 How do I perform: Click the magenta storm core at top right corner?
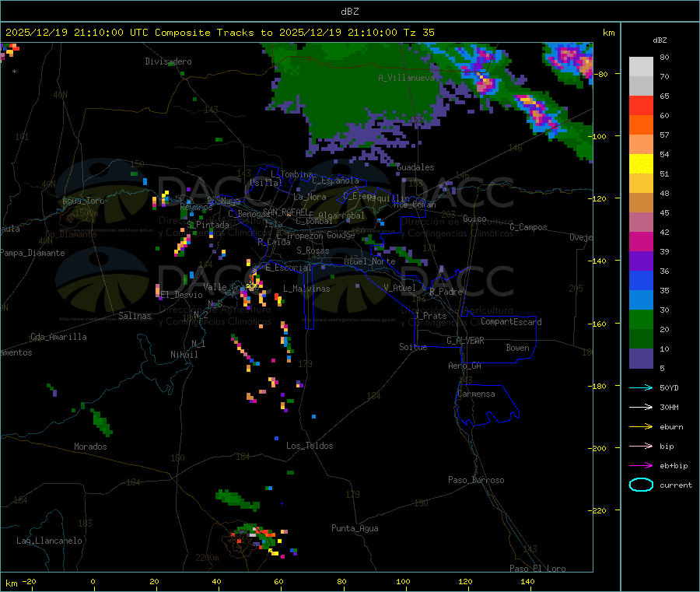pyautogui.click(x=571, y=58)
